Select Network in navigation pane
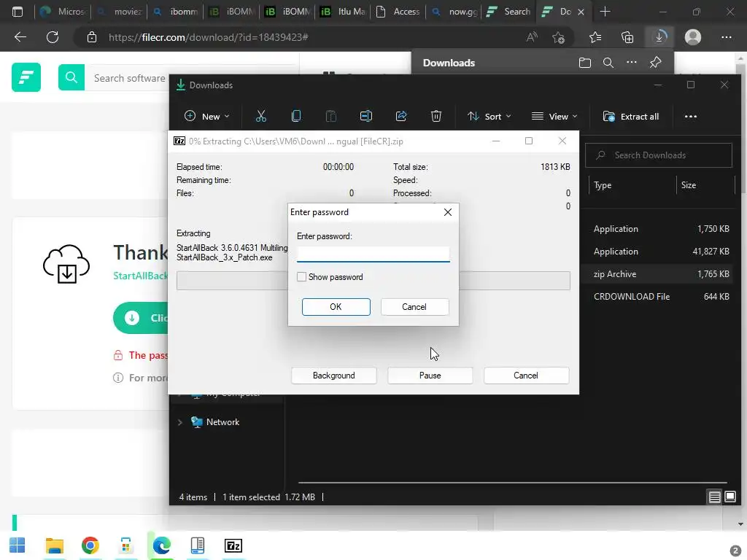Screen dimensions: 747x560 click(x=222, y=422)
